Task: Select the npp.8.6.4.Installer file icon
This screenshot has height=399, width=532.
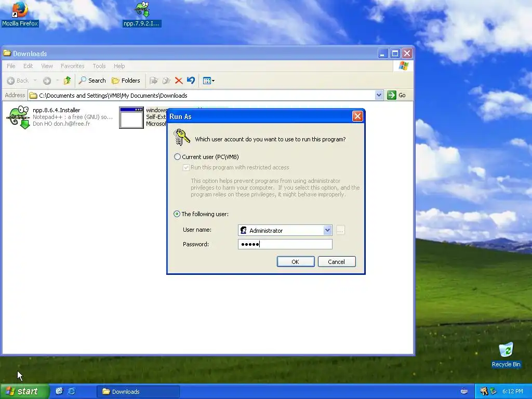Action: pyautogui.click(x=18, y=117)
